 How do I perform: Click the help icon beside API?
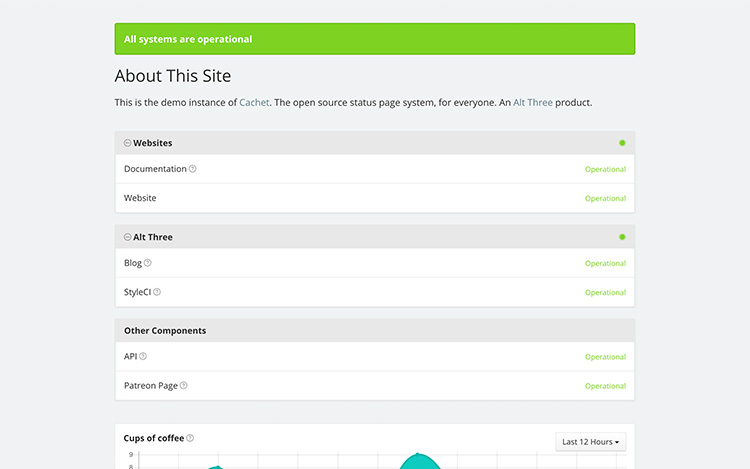pos(143,356)
